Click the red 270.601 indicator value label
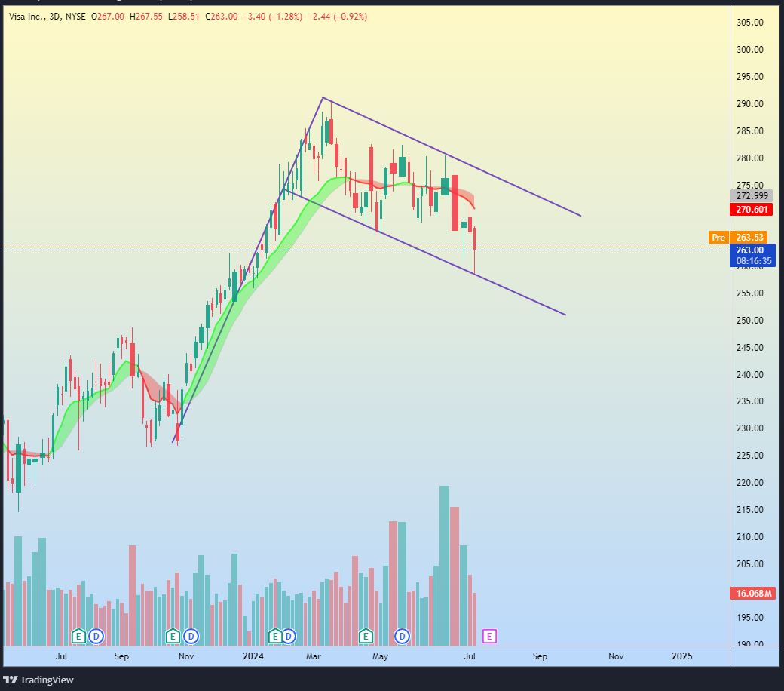The image size is (784, 691). coord(752,209)
